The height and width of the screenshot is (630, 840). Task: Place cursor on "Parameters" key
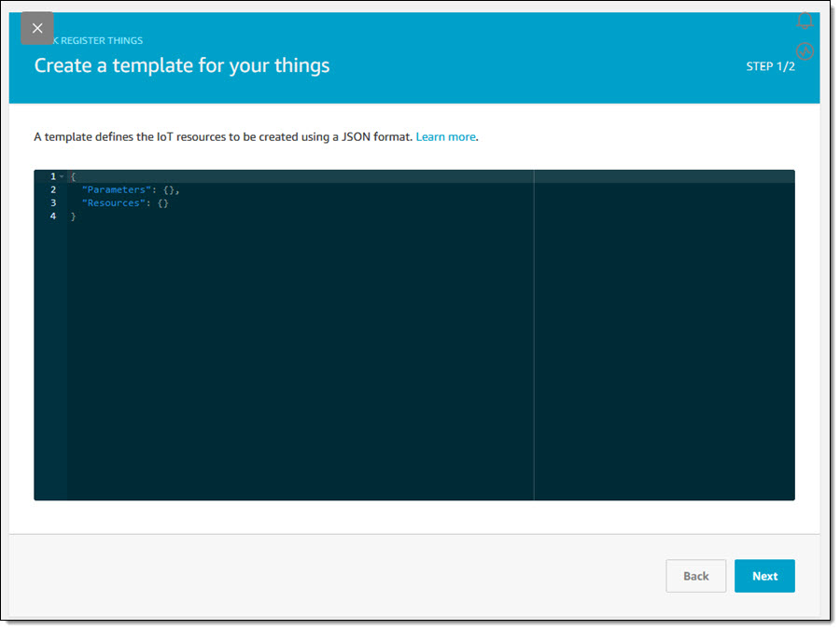pos(115,189)
